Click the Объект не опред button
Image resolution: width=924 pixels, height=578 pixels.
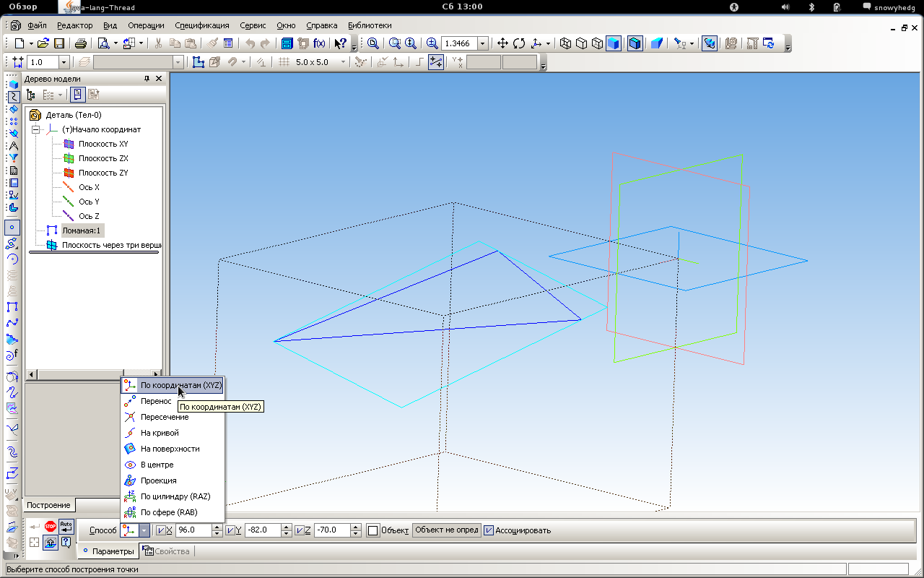pos(446,530)
